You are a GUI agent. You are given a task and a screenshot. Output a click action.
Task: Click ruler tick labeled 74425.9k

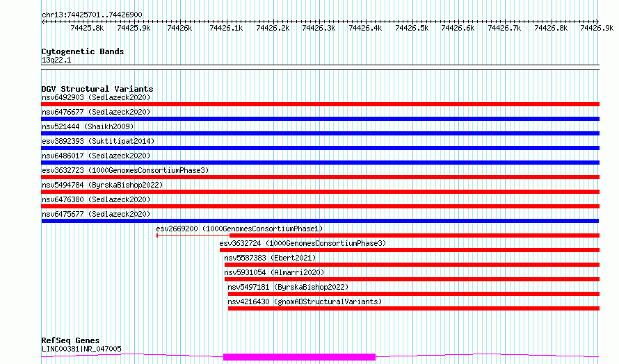(134, 28)
